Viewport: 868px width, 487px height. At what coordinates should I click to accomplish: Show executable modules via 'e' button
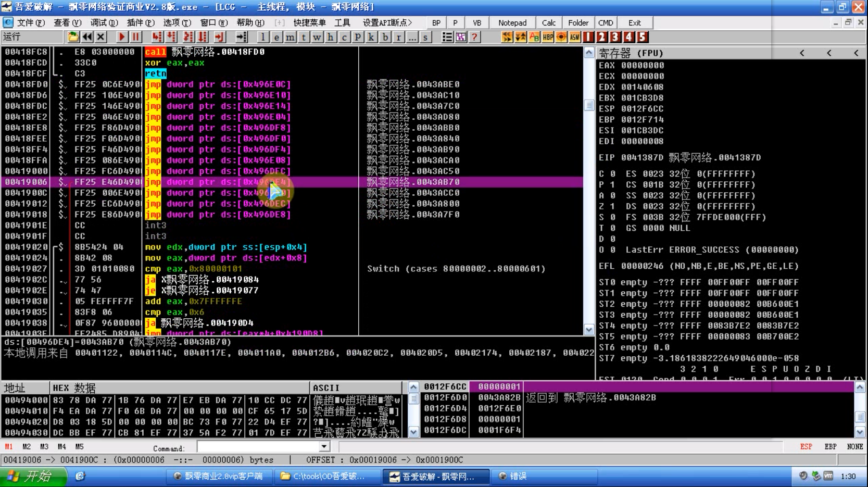click(276, 37)
